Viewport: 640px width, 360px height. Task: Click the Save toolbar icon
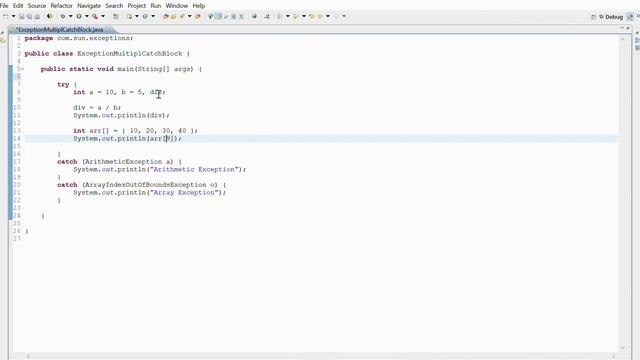coord(22,16)
